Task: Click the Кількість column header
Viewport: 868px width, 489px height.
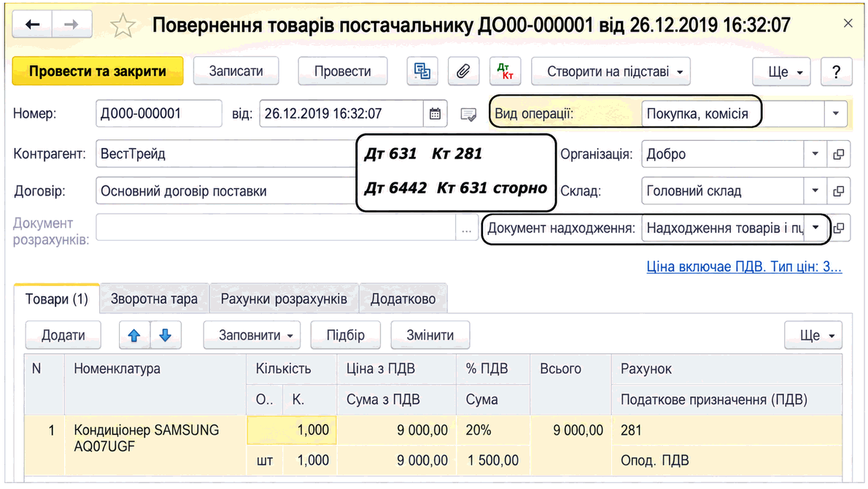Action: 292,369
